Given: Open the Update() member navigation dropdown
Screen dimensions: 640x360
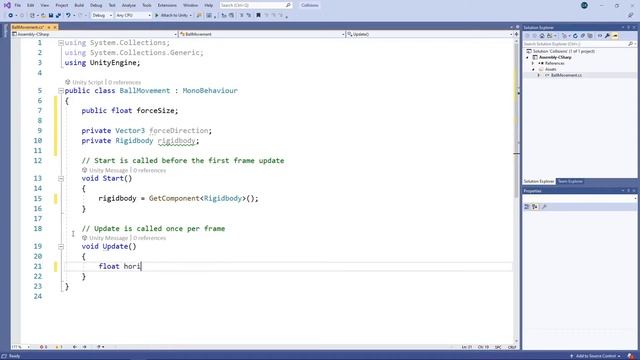Looking at the screenshot, I should pos(430,34).
